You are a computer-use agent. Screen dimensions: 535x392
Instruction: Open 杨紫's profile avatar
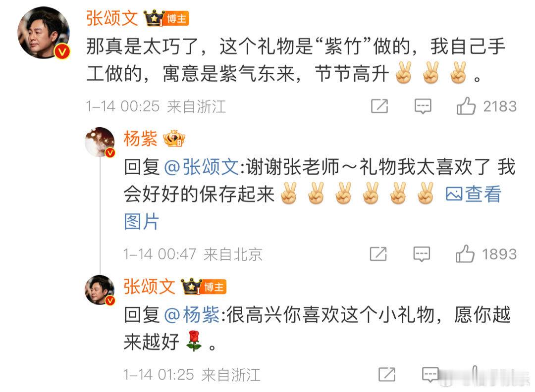(x=100, y=142)
